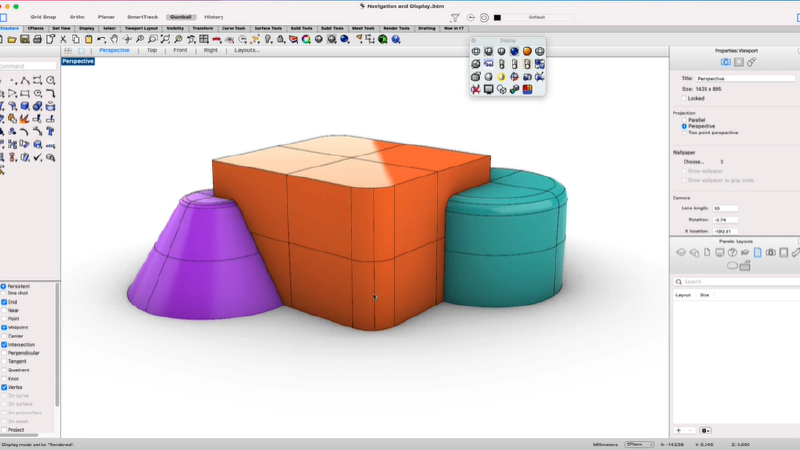Toggle the Near object snap checkbox
The image size is (800, 450).
[x=4, y=310]
